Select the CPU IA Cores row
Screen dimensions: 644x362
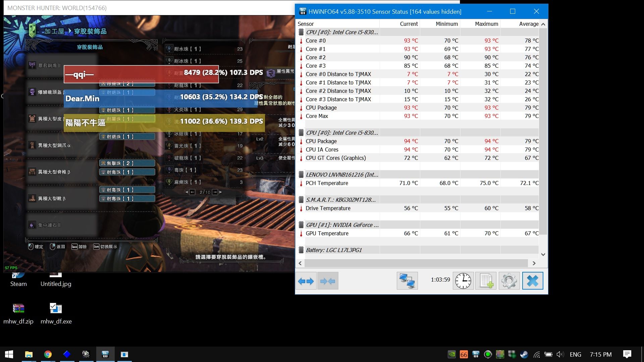[x=418, y=149]
